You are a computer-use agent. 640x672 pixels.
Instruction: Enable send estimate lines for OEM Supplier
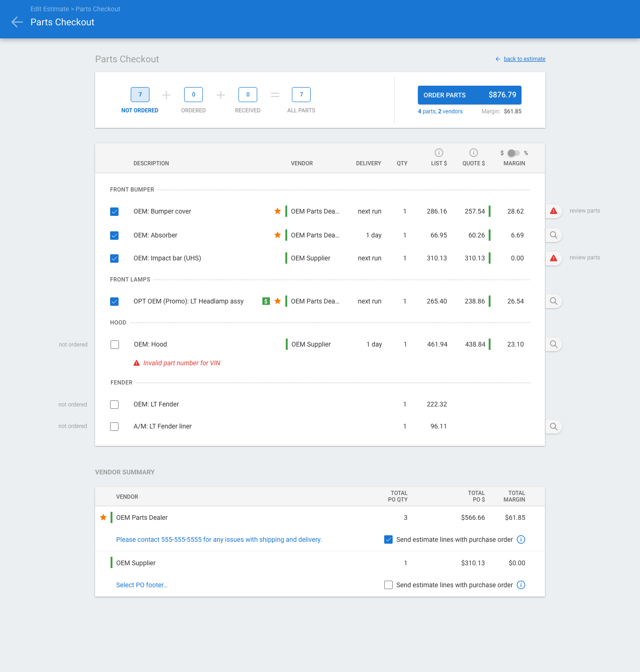pyautogui.click(x=388, y=585)
